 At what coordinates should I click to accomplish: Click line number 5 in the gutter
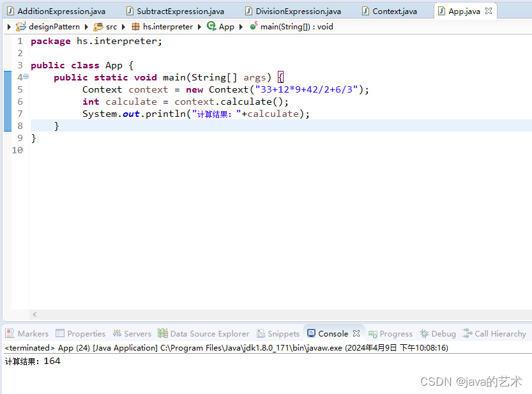[x=20, y=89]
